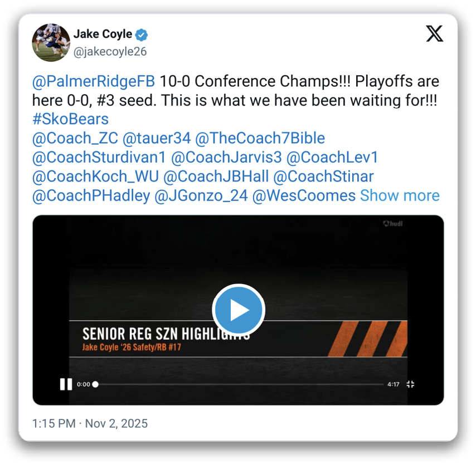Seek on the video progress bar
Image resolution: width=476 pixels, height=465 pixels.
tap(240, 384)
